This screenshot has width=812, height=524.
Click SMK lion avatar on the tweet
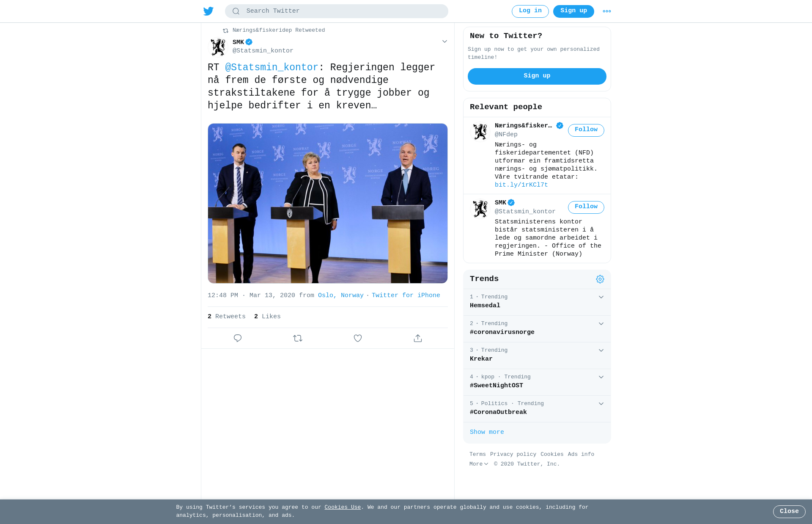click(x=218, y=47)
